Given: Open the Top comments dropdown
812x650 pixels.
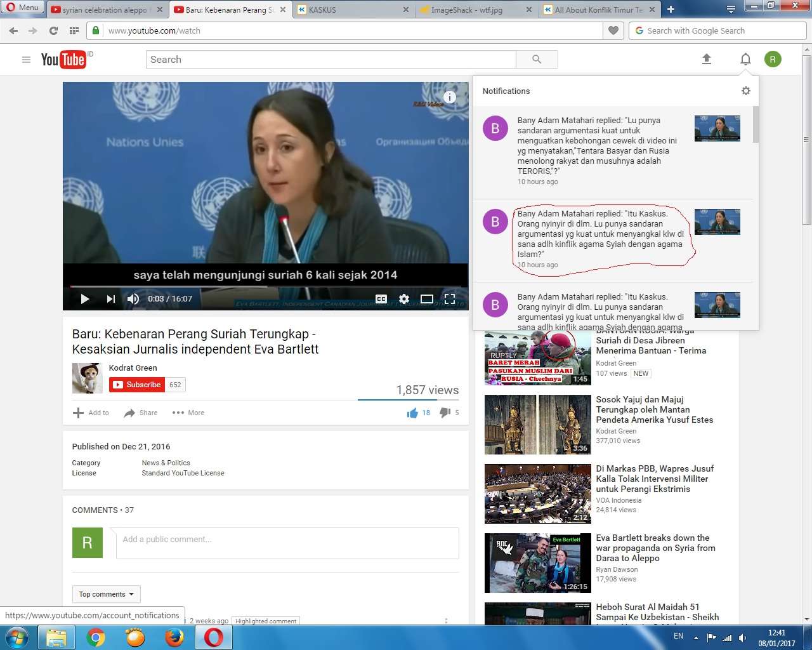Looking at the screenshot, I should tap(106, 594).
